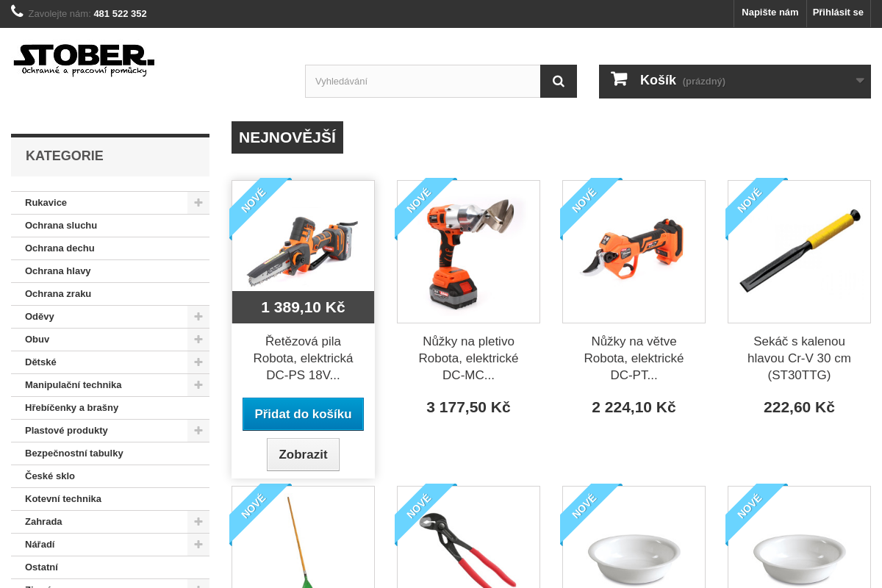Open the Přihlásit se link
The width and height of the screenshot is (882, 588).
[838, 12]
